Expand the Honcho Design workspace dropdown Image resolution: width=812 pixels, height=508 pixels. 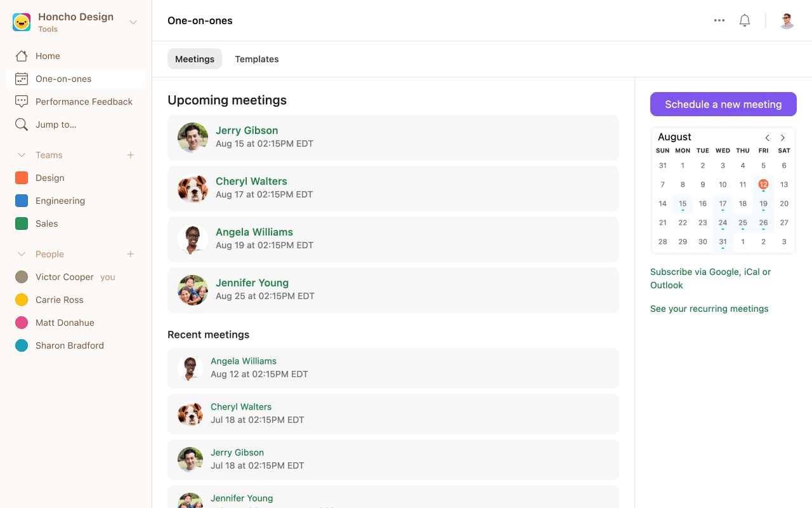[133, 22]
